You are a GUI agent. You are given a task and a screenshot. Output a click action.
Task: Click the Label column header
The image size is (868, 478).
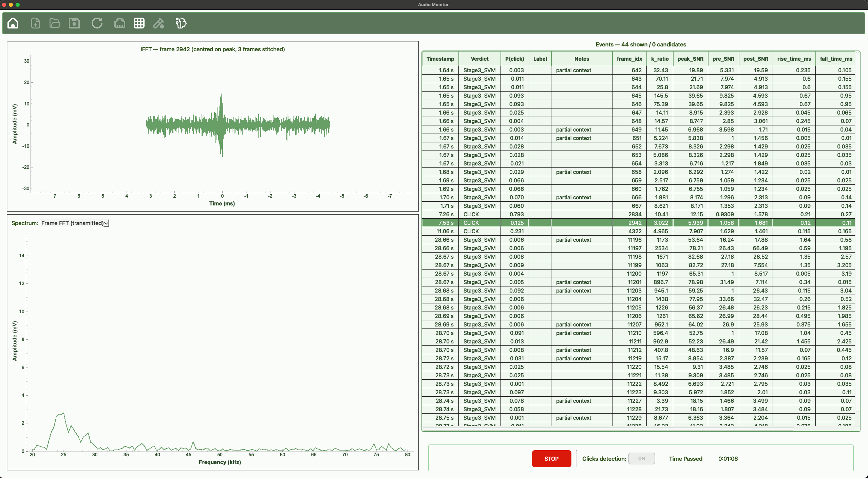point(540,59)
